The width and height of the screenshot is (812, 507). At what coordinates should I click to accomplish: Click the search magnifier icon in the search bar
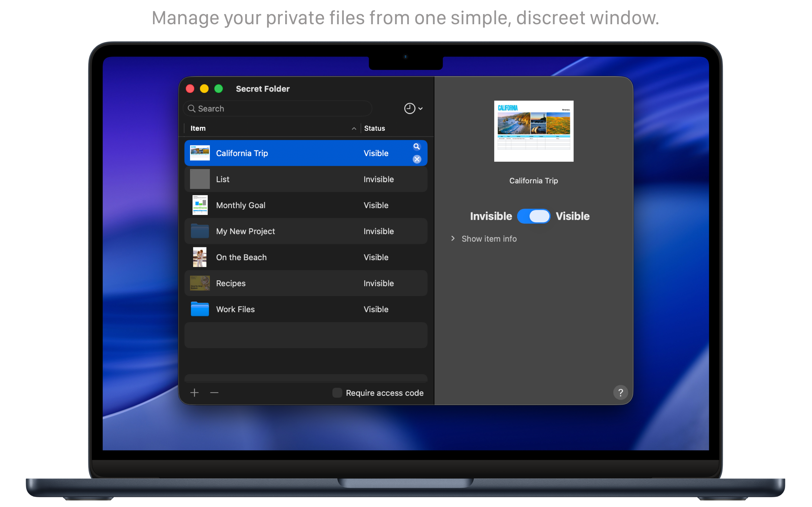[x=192, y=109]
